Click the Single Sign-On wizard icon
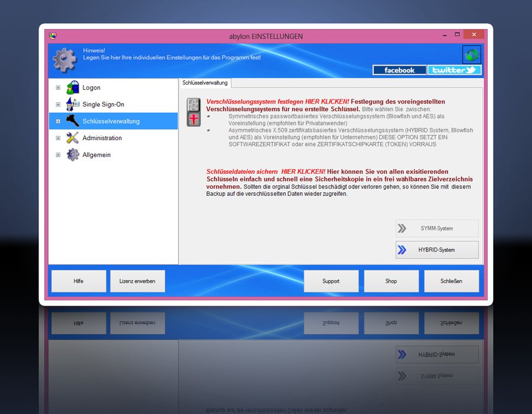The image size is (532, 414). (73, 104)
